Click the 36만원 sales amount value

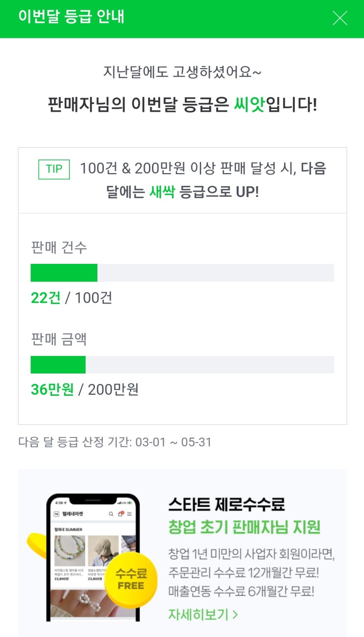pos(52,390)
